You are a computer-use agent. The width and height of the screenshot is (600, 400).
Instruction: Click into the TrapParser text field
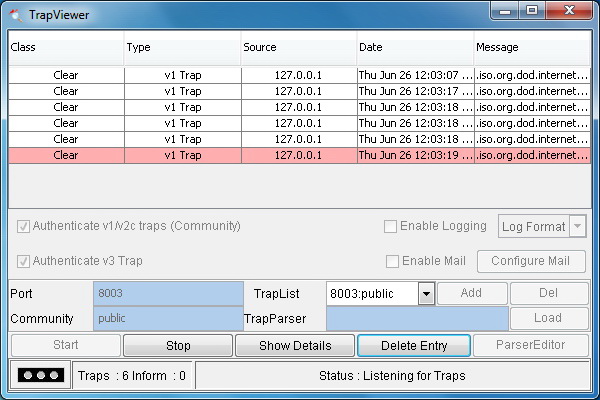(417, 318)
